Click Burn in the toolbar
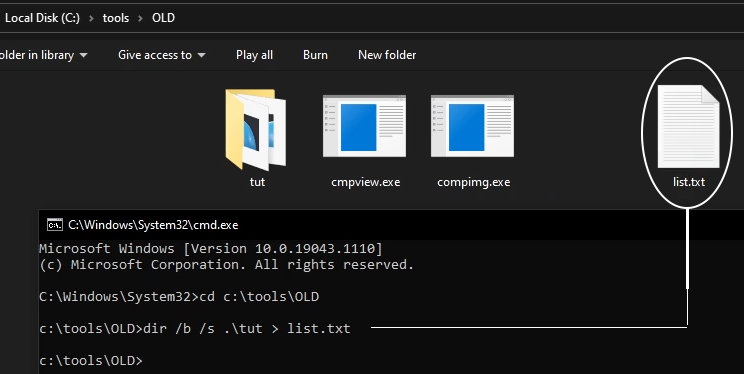 [x=315, y=55]
